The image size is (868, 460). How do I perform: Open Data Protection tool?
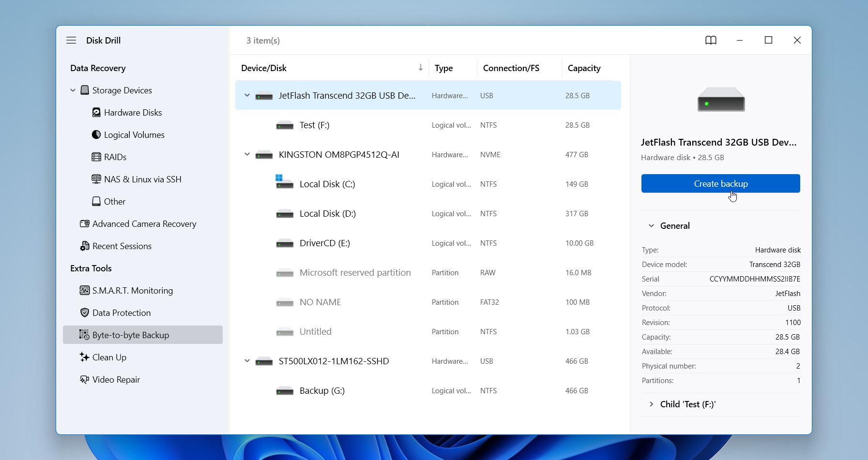pos(122,312)
